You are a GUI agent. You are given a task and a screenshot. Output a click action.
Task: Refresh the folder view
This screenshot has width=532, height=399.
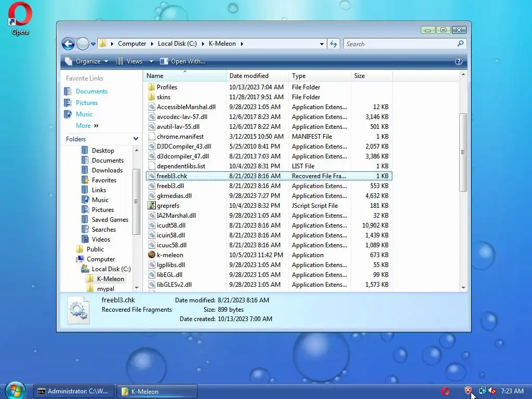(x=334, y=44)
